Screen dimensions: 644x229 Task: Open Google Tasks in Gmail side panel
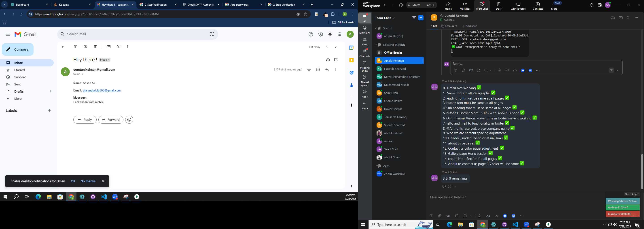pos(352,73)
